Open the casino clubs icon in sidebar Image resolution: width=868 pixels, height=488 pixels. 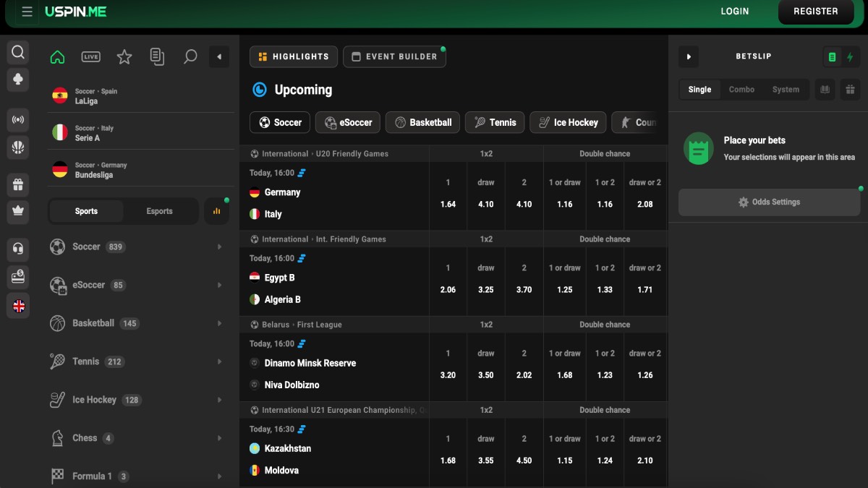pyautogui.click(x=18, y=79)
